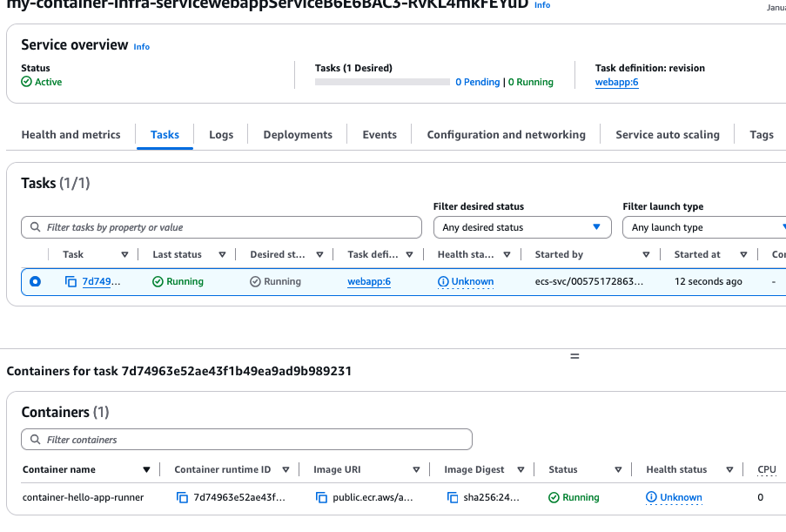Sort tasks by Last status column
786x532 pixels.
click(222, 255)
